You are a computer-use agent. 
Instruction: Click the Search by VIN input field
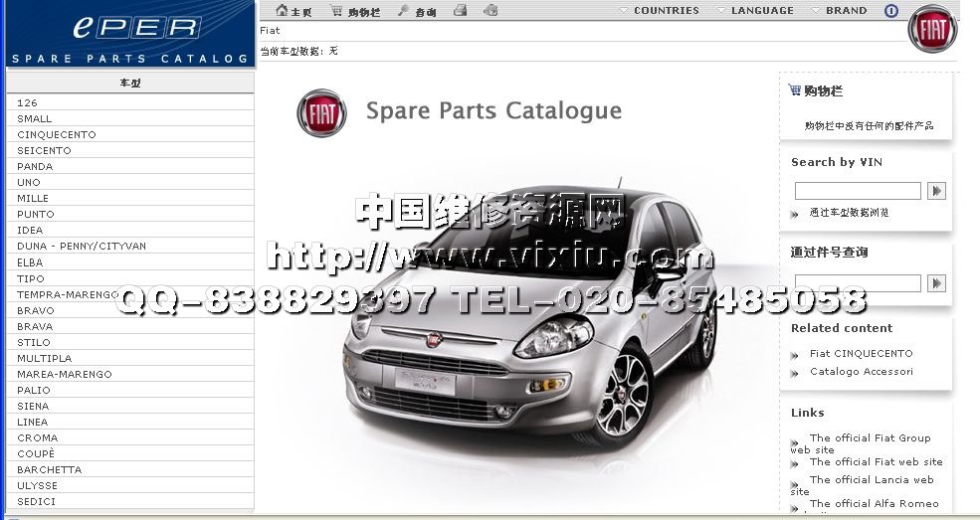[858, 191]
